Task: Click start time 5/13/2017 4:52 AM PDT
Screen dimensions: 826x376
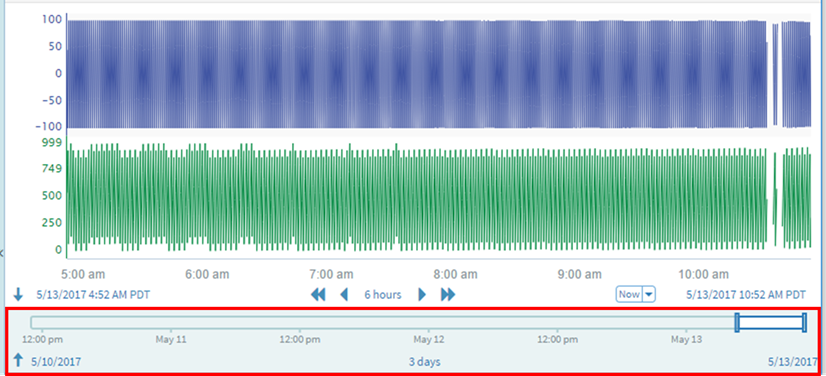Action: (93, 295)
